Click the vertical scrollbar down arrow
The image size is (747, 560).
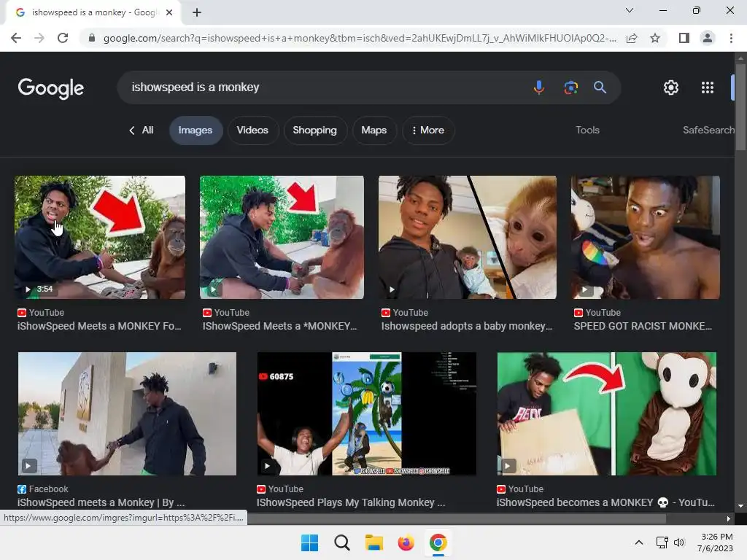[x=740, y=506]
